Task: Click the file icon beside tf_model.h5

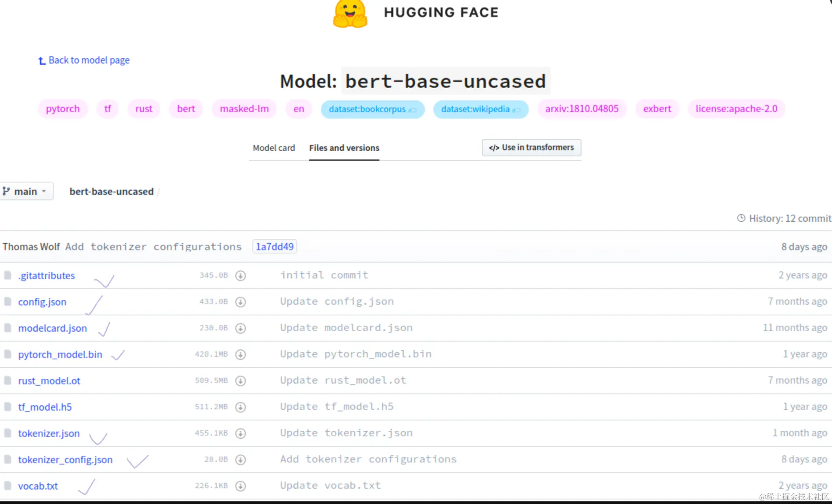Action: [7, 407]
